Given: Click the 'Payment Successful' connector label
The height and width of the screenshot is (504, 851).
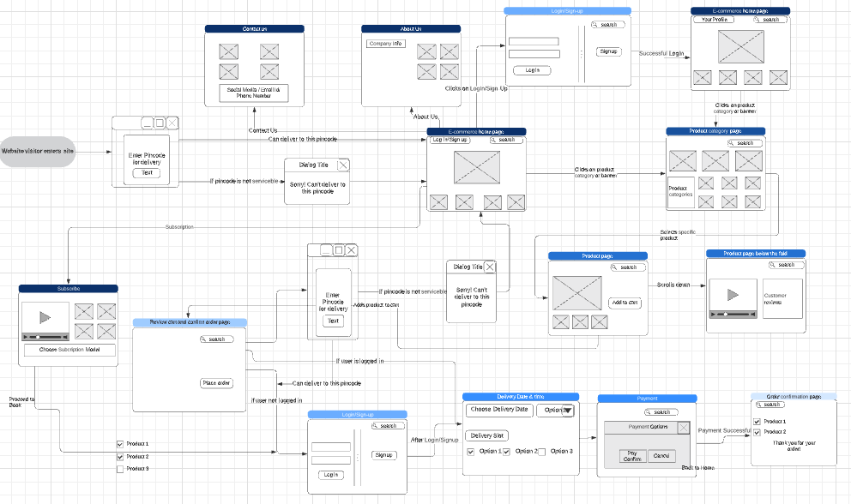Looking at the screenshot, I should (x=724, y=431).
